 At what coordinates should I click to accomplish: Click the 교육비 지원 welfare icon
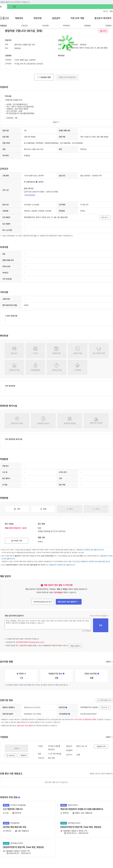tap(78, 350)
